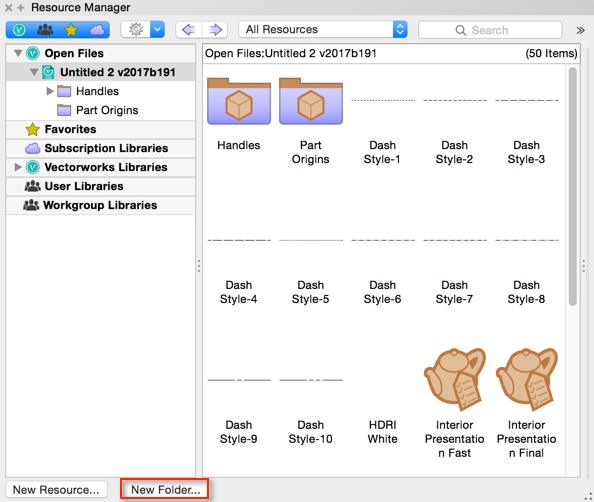
Task: Select Dash Style-5 line type
Action: coord(311,240)
